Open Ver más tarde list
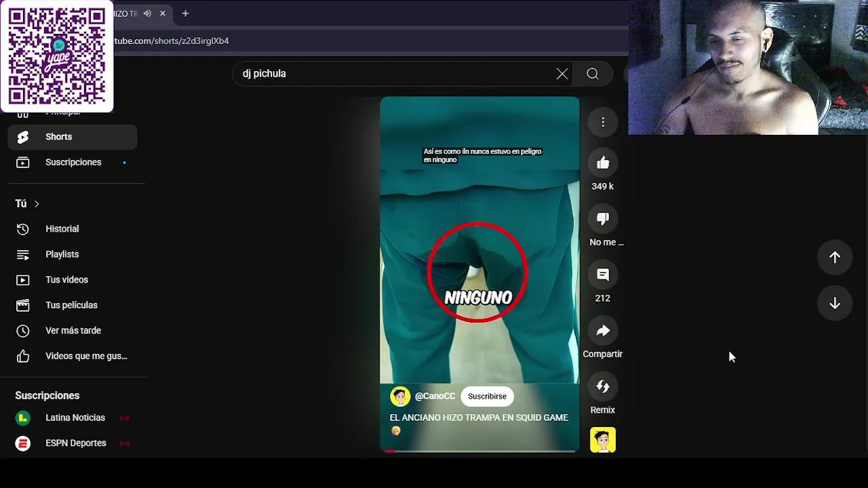The height and width of the screenshot is (488, 868). (73, 331)
